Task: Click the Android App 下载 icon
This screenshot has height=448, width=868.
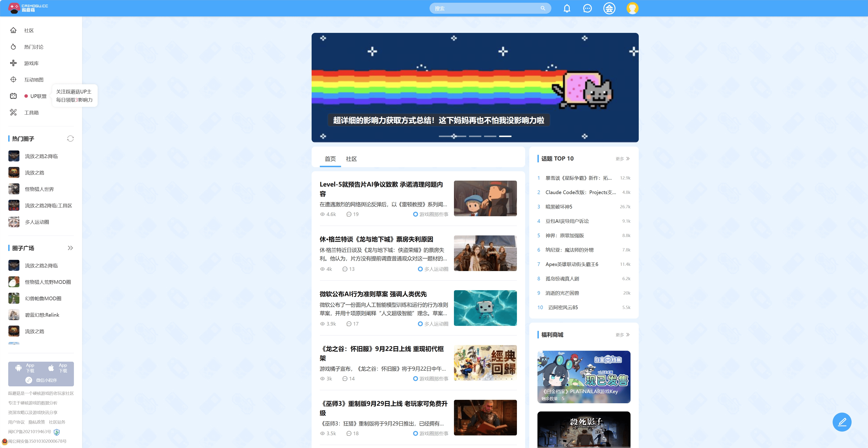Action: pos(18,368)
